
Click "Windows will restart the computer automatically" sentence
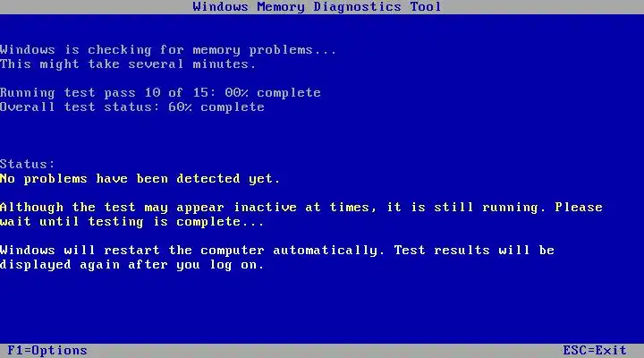tap(192, 251)
